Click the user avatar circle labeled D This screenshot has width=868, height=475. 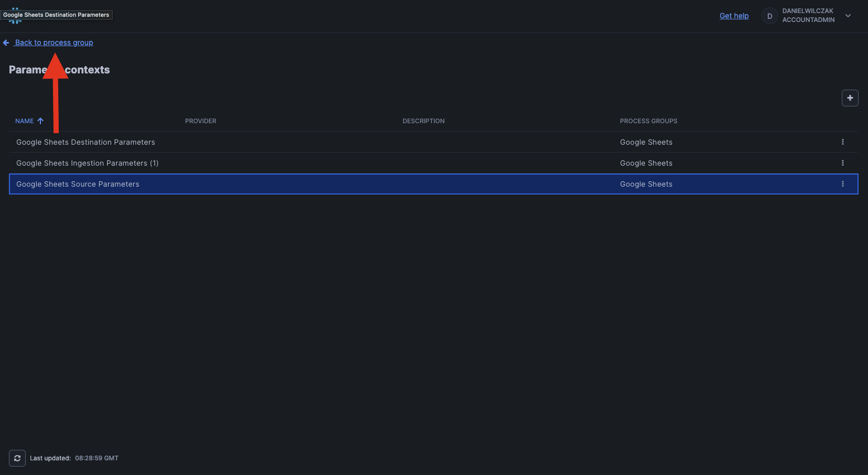click(x=769, y=16)
